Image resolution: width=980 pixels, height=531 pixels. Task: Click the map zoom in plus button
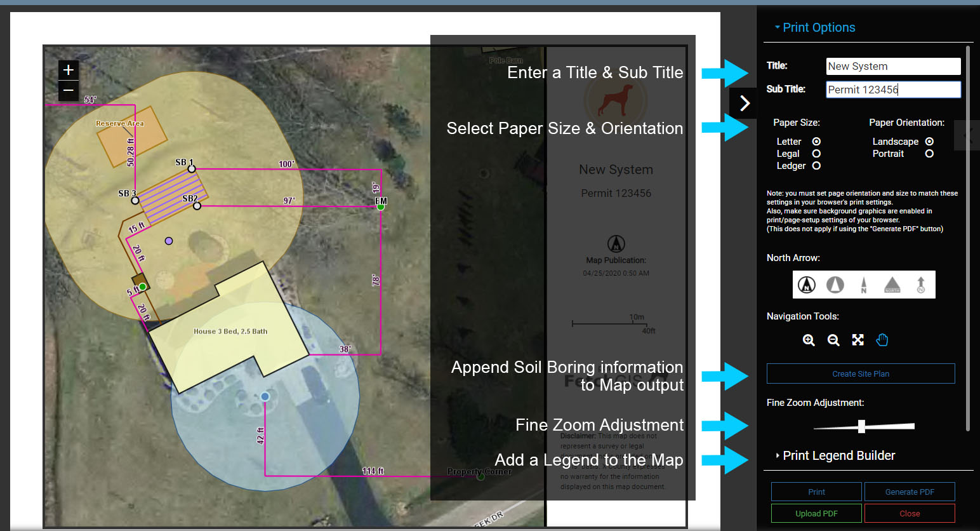click(x=69, y=70)
